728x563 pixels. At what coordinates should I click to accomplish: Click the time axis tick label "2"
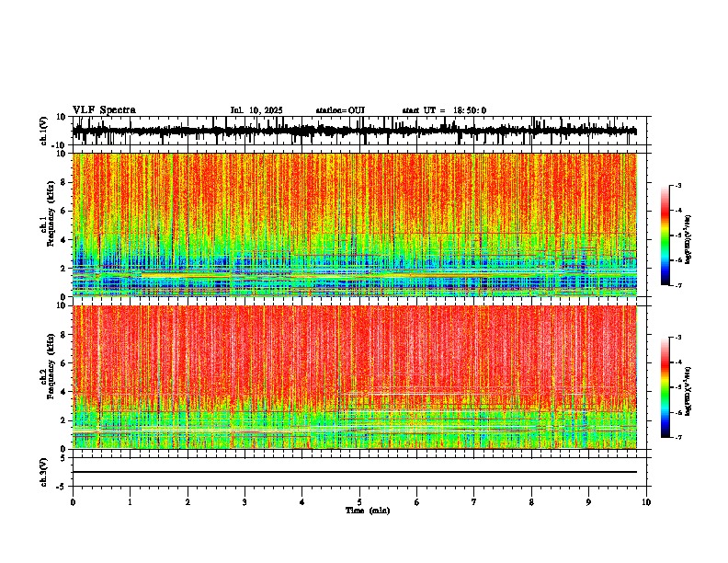(188, 502)
